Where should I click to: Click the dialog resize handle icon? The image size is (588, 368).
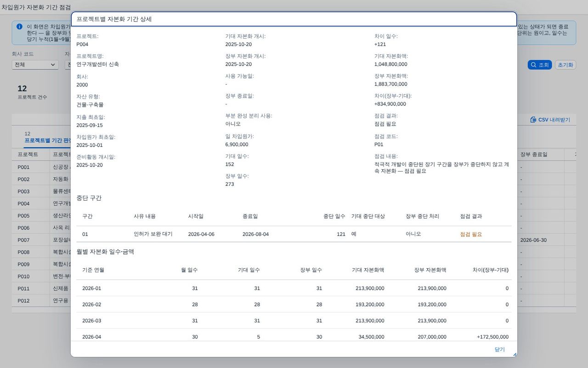click(x=514, y=354)
